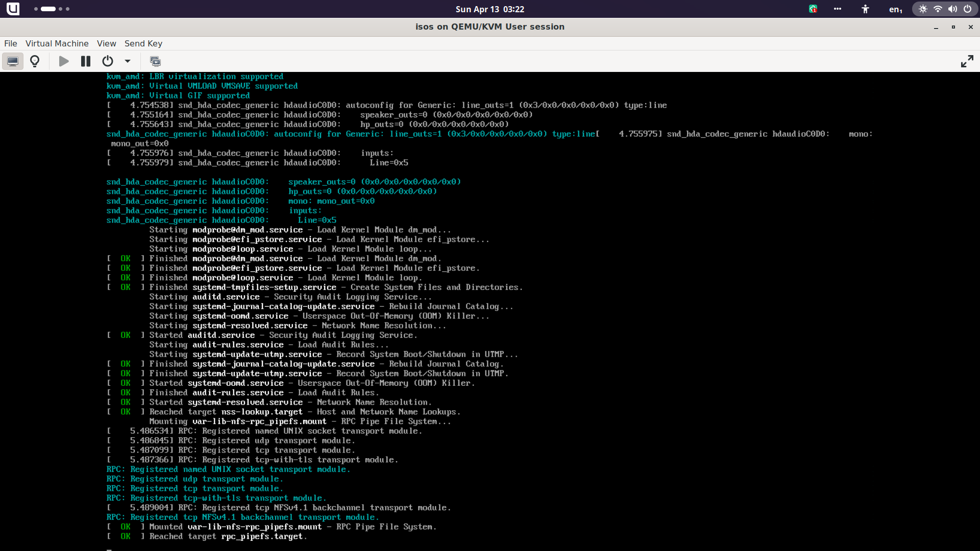Click the Run virtual machine play button
The image size is (980, 551).
click(64, 61)
